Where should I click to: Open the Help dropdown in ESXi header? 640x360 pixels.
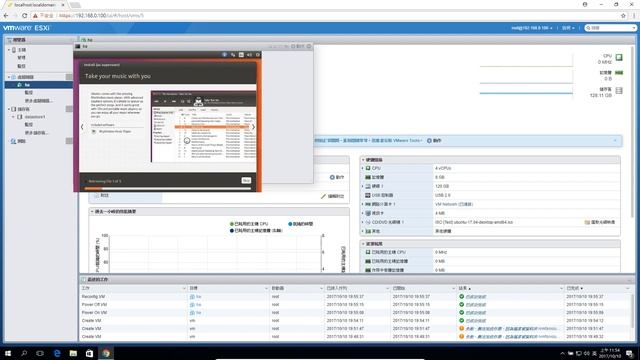point(568,28)
